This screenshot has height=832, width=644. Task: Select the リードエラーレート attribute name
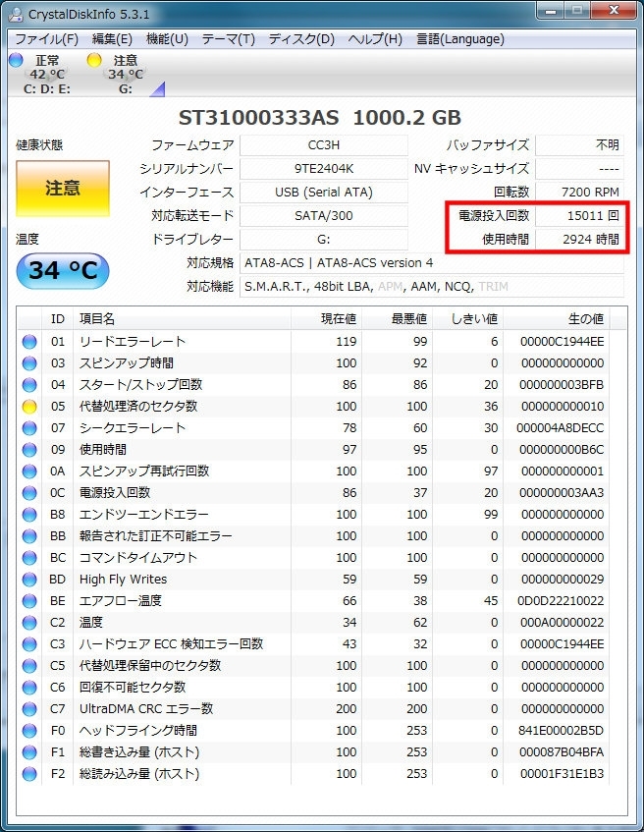click(x=133, y=342)
